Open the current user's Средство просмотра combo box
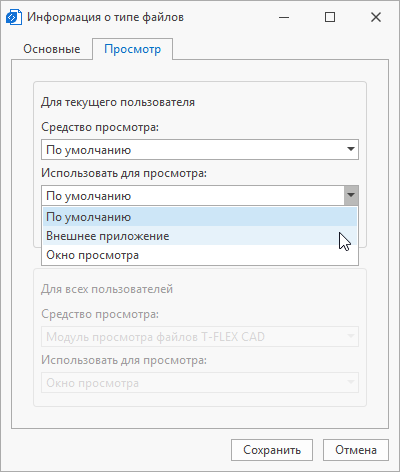400x472 pixels. (x=200, y=150)
